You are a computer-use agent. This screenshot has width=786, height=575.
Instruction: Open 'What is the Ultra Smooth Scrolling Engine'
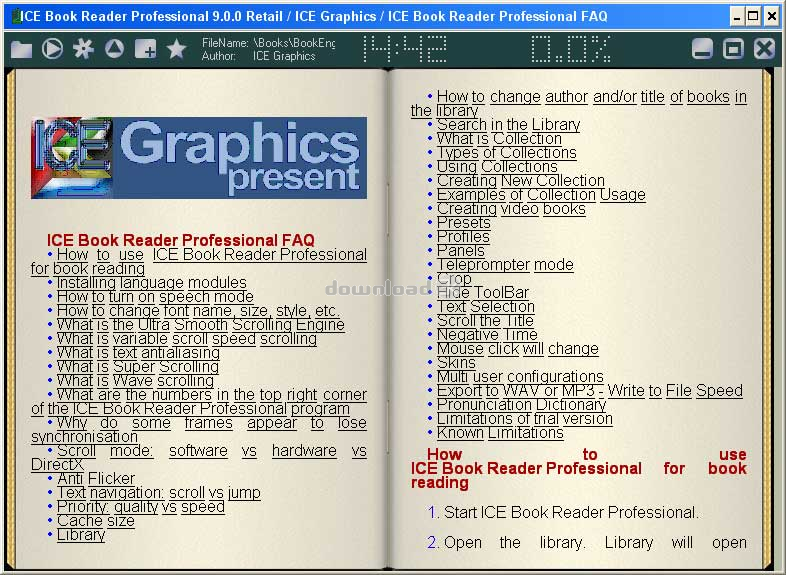click(201, 325)
